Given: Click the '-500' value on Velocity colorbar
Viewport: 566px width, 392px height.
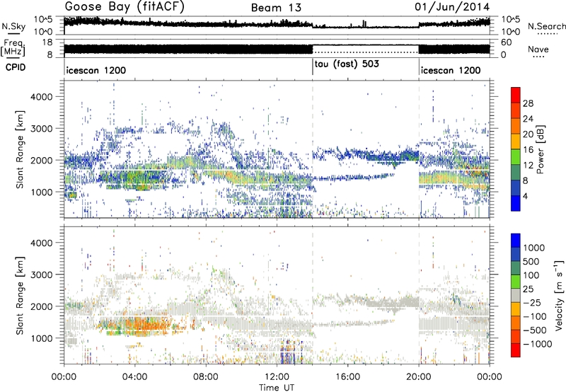Looking at the screenshot, I should (535, 330).
